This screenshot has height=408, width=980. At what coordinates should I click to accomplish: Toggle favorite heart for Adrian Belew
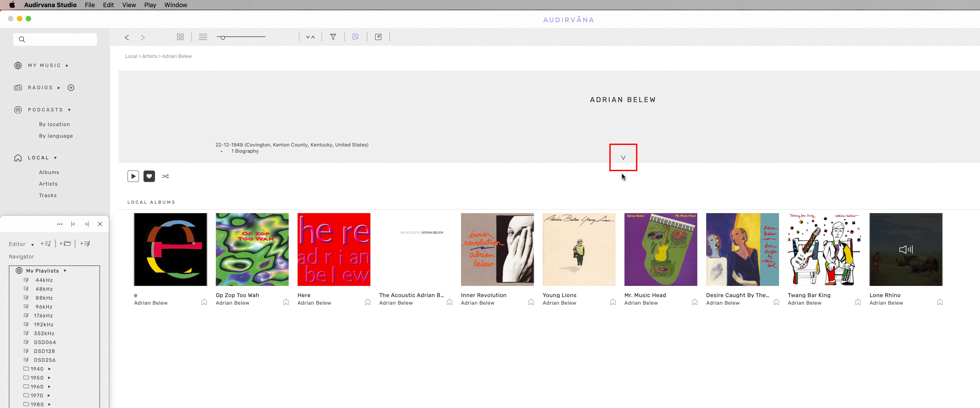149,176
